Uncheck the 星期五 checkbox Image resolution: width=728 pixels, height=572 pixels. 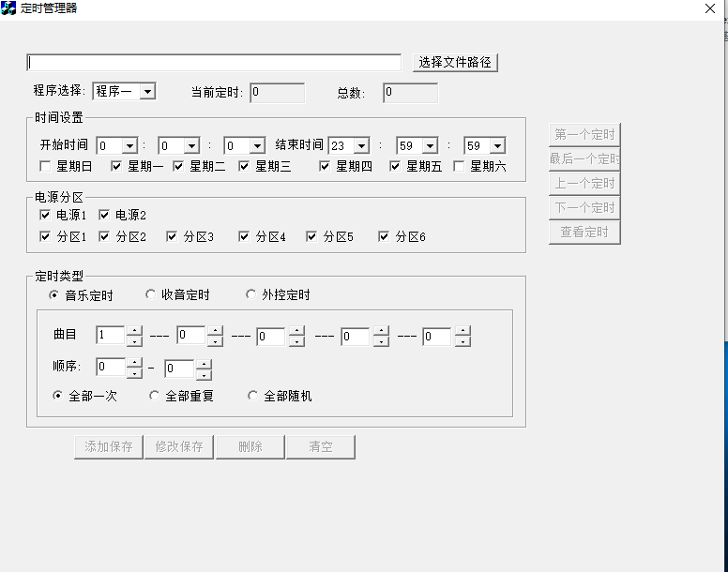click(395, 166)
